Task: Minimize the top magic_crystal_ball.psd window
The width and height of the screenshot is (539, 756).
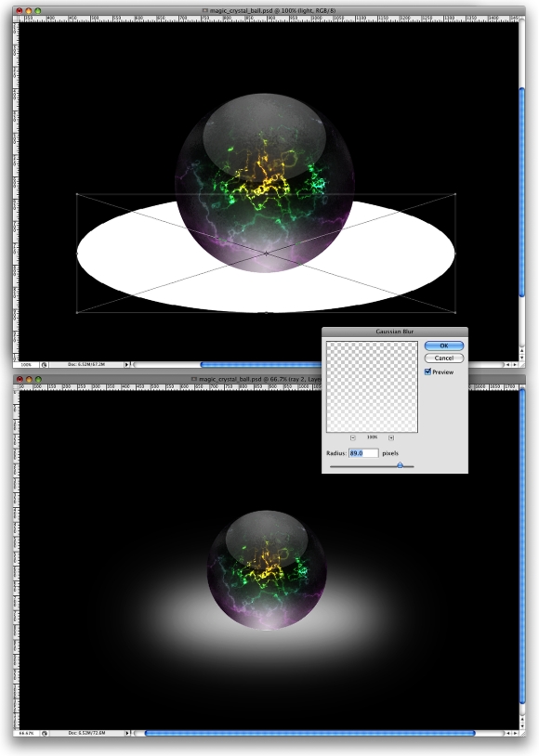Action: (29, 10)
